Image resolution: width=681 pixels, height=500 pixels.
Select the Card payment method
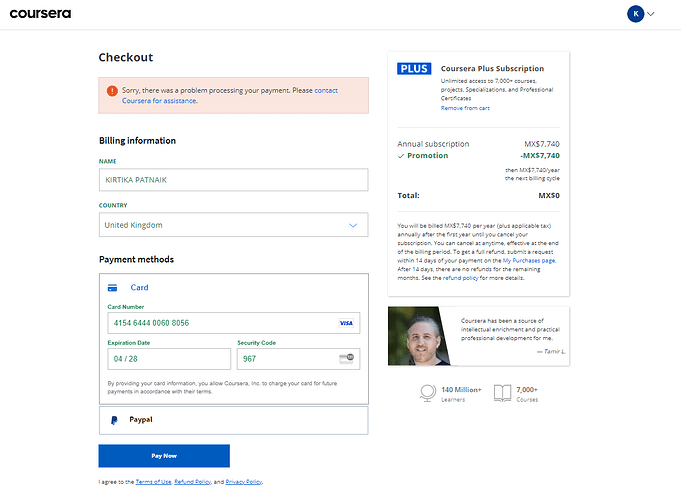pos(139,288)
